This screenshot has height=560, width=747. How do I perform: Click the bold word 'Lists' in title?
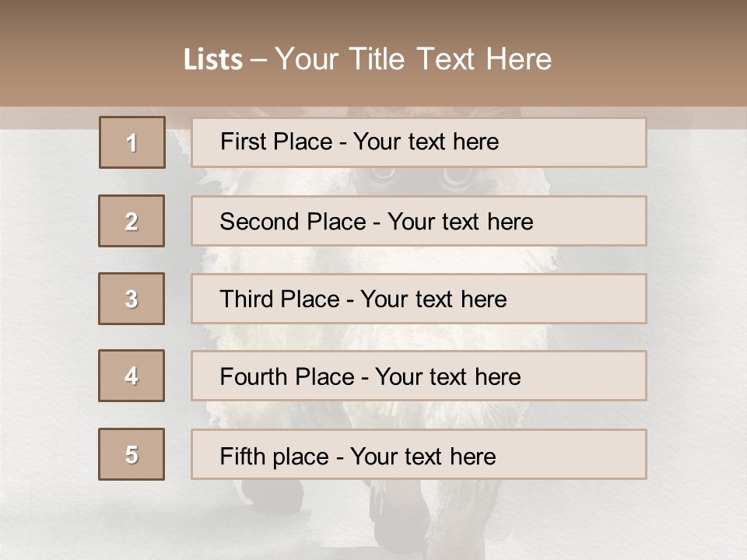(212, 60)
